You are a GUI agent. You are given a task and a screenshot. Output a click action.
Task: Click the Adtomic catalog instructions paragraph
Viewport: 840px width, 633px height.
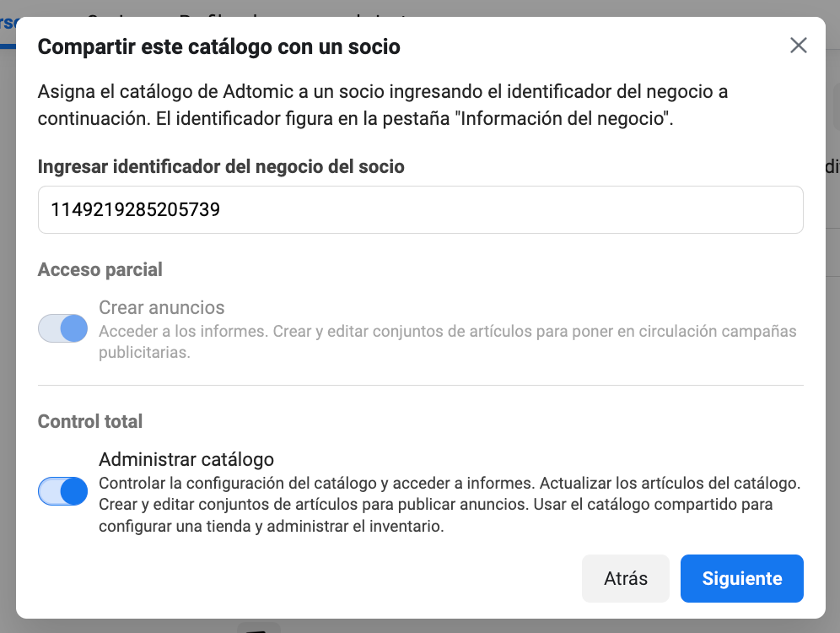tap(383, 105)
